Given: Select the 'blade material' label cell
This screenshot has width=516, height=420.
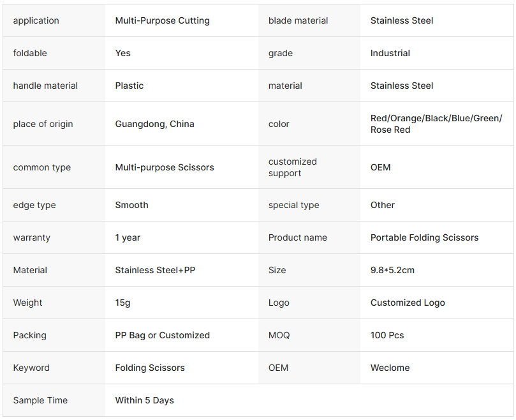Looking at the screenshot, I should pos(298,20).
